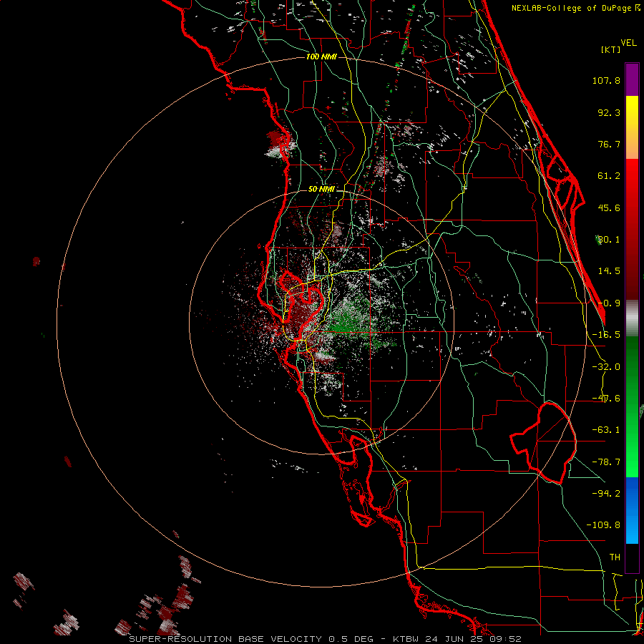Image resolution: width=644 pixels, height=644 pixels.
Task: Click the -94.2 velocity scale value
Action: point(606,494)
